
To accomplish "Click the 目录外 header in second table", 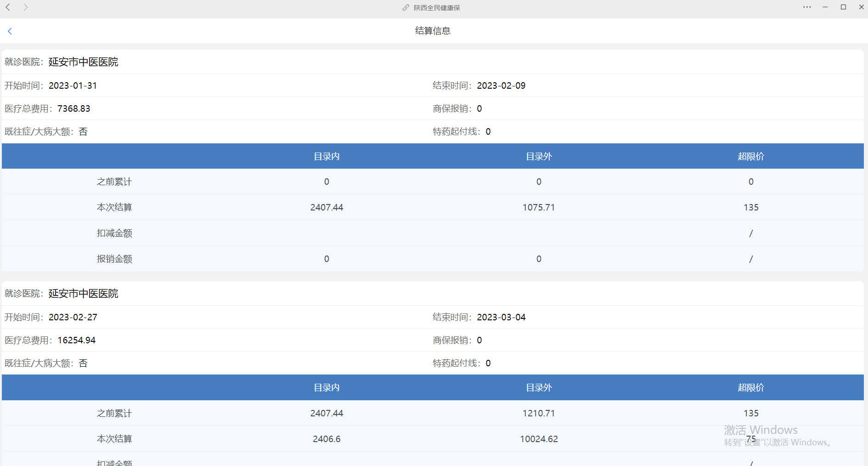I will click(x=539, y=387).
